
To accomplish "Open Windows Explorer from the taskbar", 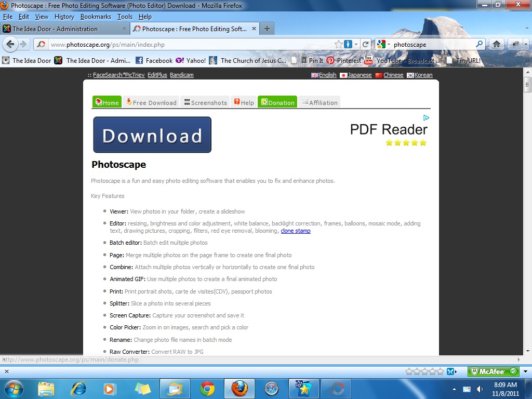I will (x=46, y=389).
